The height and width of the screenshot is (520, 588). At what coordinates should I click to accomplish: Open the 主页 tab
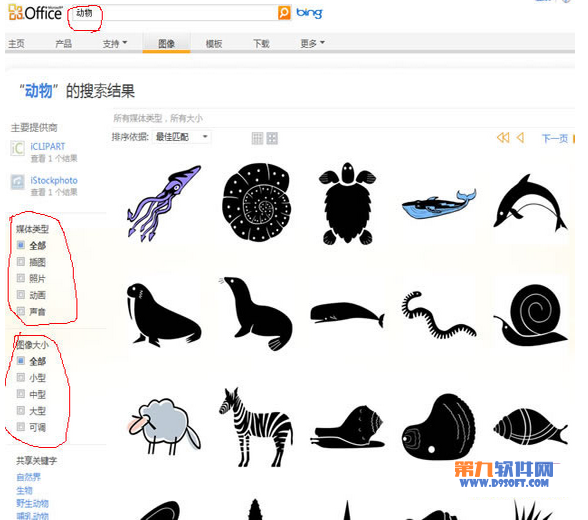[x=16, y=43]
